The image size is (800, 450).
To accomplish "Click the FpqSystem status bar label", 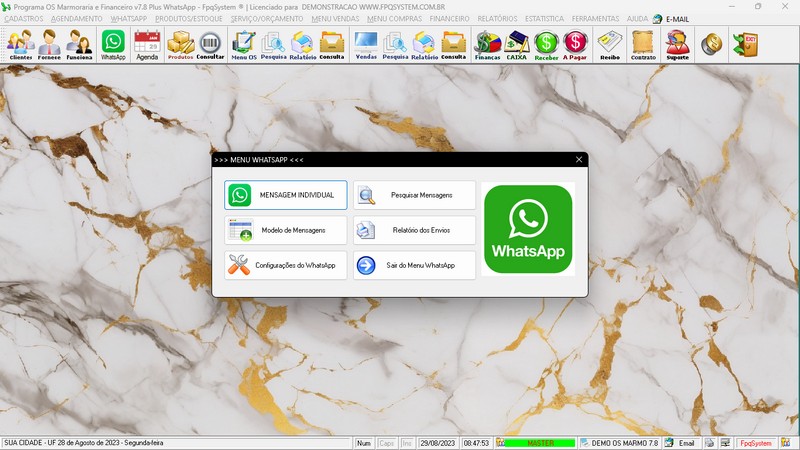I will [x=756, y=443].
